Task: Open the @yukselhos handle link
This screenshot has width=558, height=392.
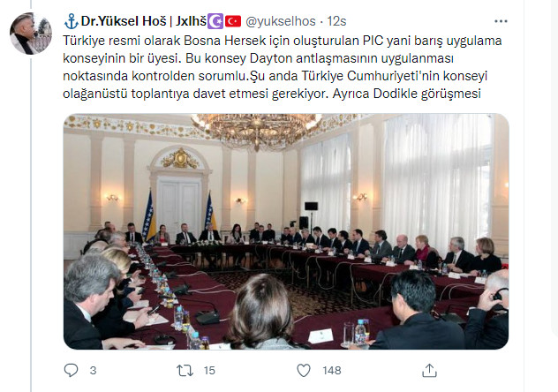Action: click(281, 21)
